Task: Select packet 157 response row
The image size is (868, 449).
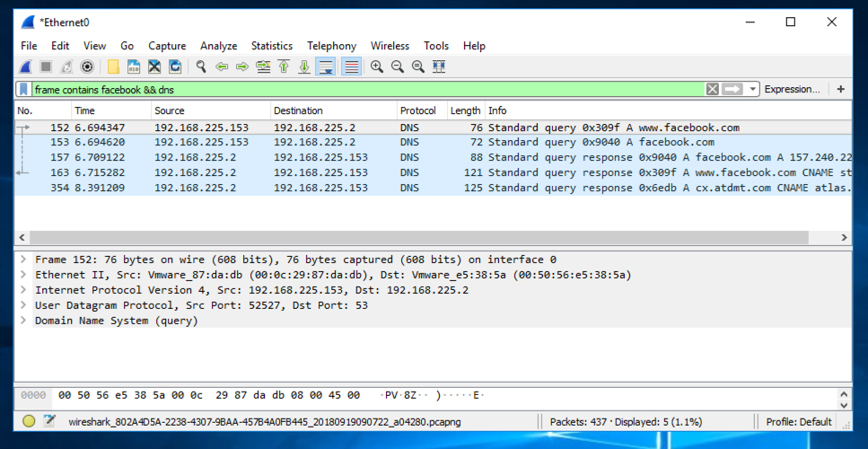Action: [x=434, y=158]
